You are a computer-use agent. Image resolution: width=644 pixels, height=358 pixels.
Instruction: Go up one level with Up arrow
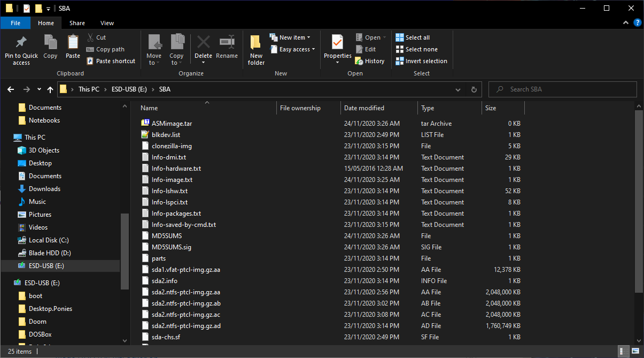[50, 89]
